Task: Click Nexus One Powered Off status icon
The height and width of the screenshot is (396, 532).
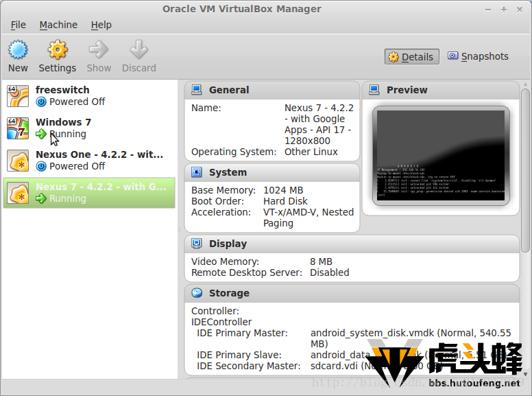Action: pos(41,166)
